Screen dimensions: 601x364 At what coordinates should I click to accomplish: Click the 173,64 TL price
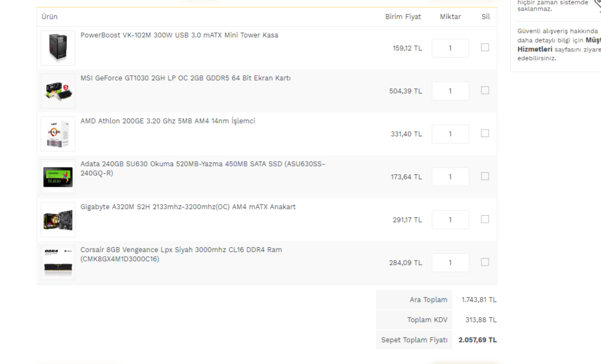[406, 177]
